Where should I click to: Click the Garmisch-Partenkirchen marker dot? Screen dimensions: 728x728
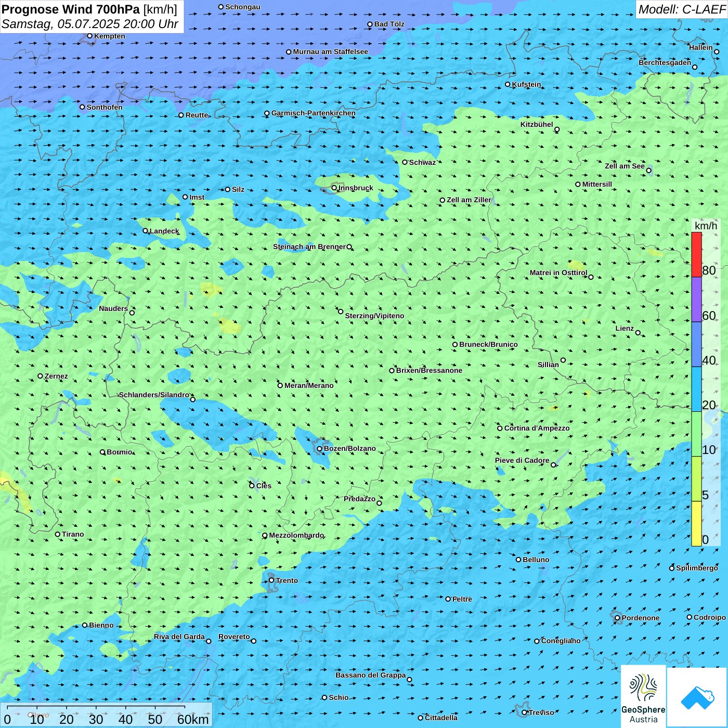point(267,113)
